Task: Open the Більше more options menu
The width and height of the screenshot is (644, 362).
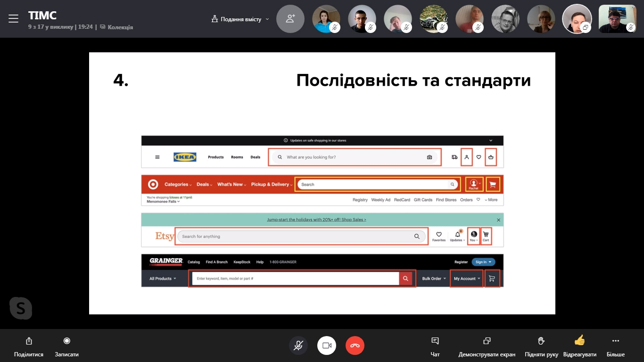Action: (x=616, y=346)
